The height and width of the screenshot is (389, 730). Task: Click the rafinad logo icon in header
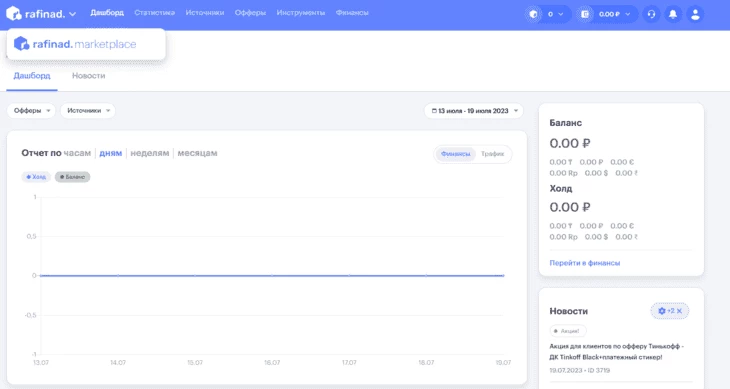point(14,13)
